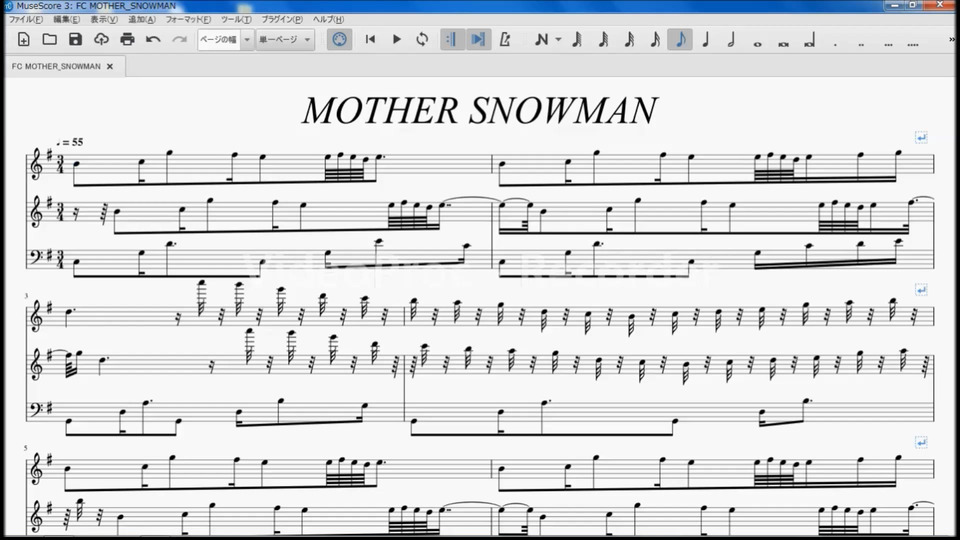
Task: Open the 編集(E) menu
Action: pyautogui.click(x=66, y=20)
